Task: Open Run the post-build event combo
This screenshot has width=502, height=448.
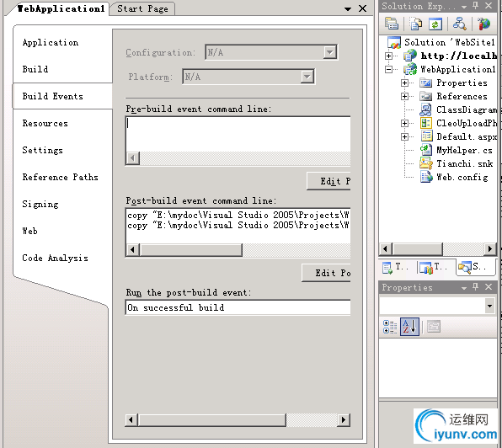Action: tap(238, 307)
